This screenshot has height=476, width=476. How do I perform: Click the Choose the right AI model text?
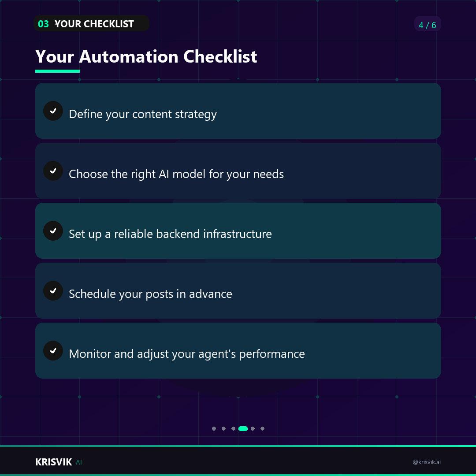click(x=176, y=174)
